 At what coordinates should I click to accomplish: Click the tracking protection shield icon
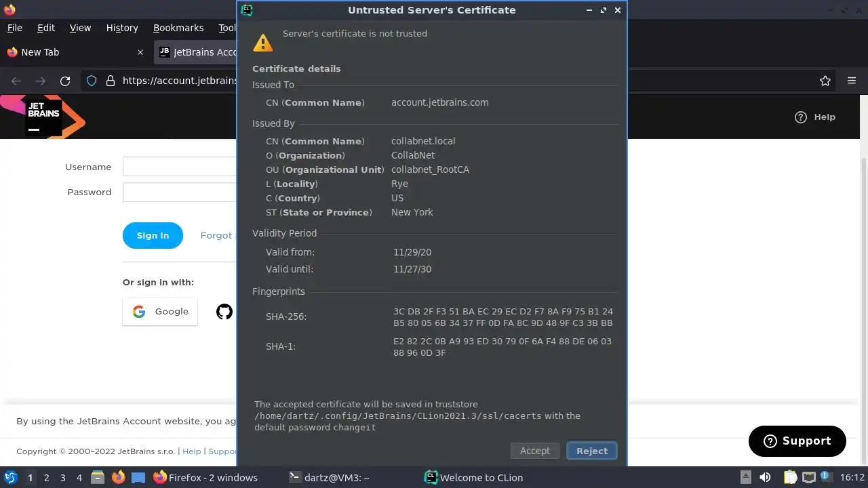coord(92,81)
